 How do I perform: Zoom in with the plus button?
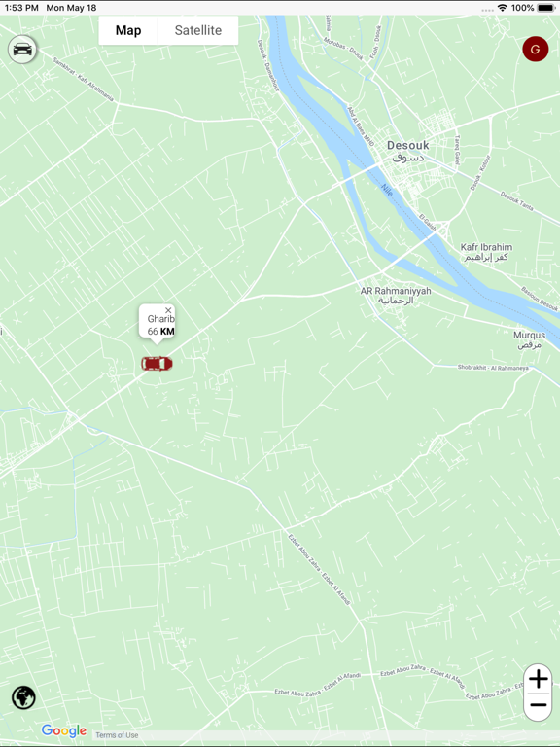tap(538, 679)
